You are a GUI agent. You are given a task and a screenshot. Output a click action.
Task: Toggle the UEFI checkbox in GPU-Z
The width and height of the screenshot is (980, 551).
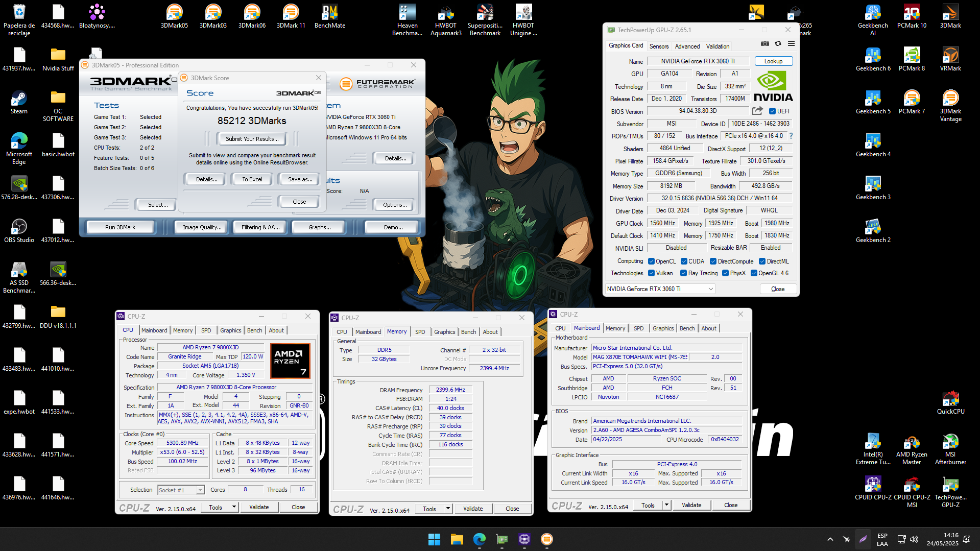tap(772, 111)
